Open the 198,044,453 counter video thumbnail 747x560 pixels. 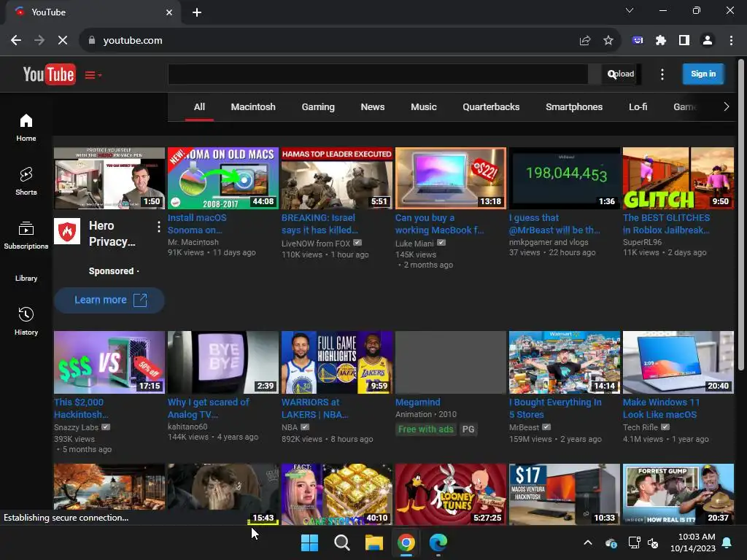tap(565, 178)
